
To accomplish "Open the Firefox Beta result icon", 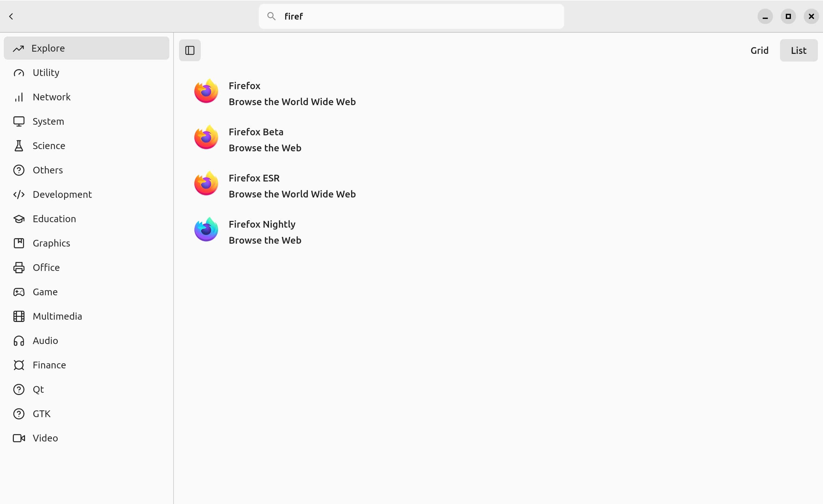I will (x=206, y=138).
